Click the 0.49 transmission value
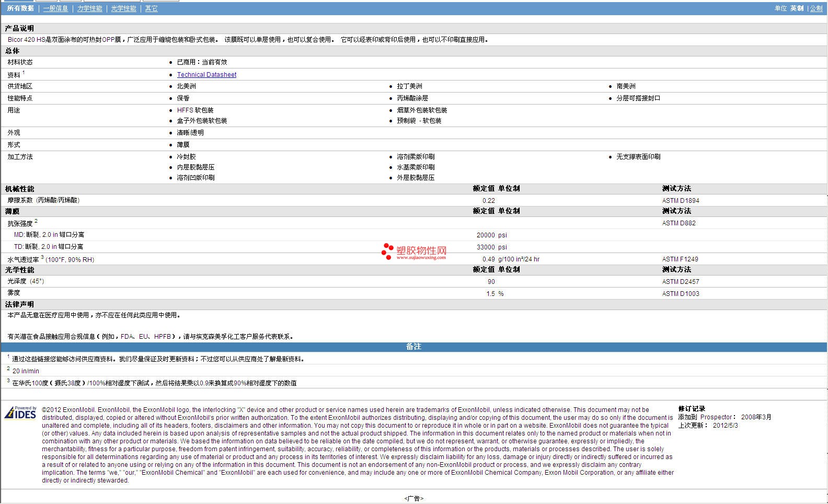Viewport: 828px width, 504px height. pos(489,259)
